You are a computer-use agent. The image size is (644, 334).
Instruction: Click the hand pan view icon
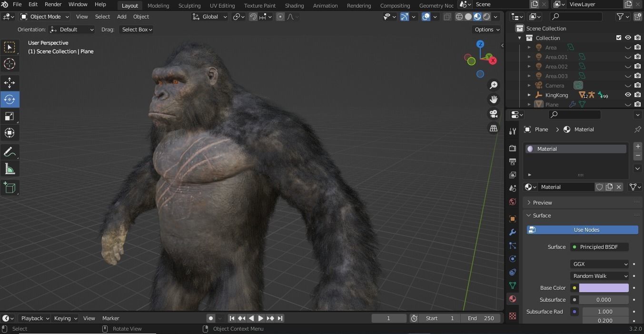(x=494, y=99)
